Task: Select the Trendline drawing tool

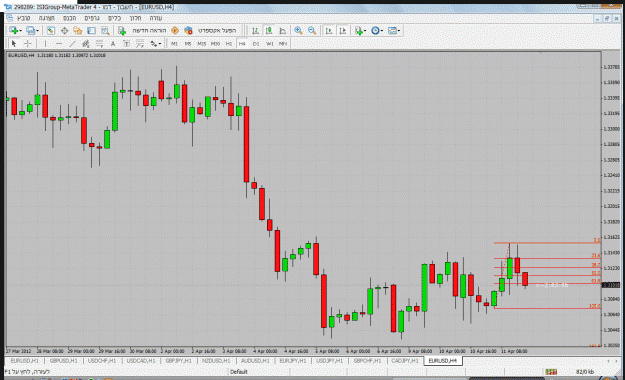Action: [x=72, y=44]
